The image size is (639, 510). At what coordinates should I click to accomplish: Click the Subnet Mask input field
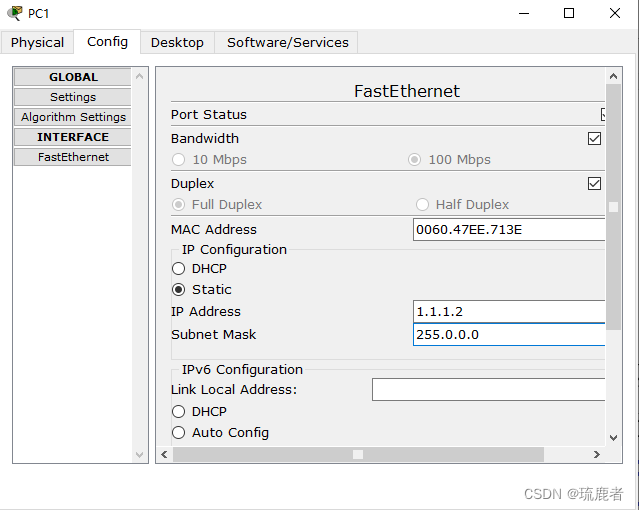coord(509,335)
